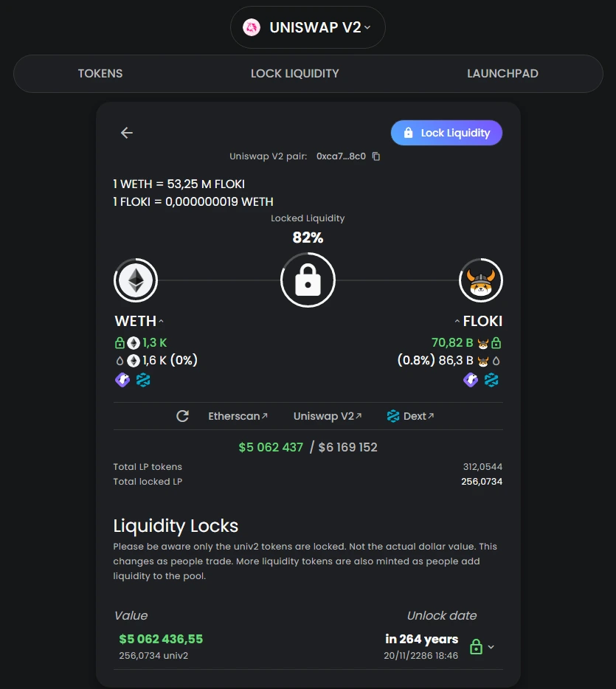Expand the WETH caret
Image resolution: width=616 pixels, height=689 pixels.
(x=162, y=321)
